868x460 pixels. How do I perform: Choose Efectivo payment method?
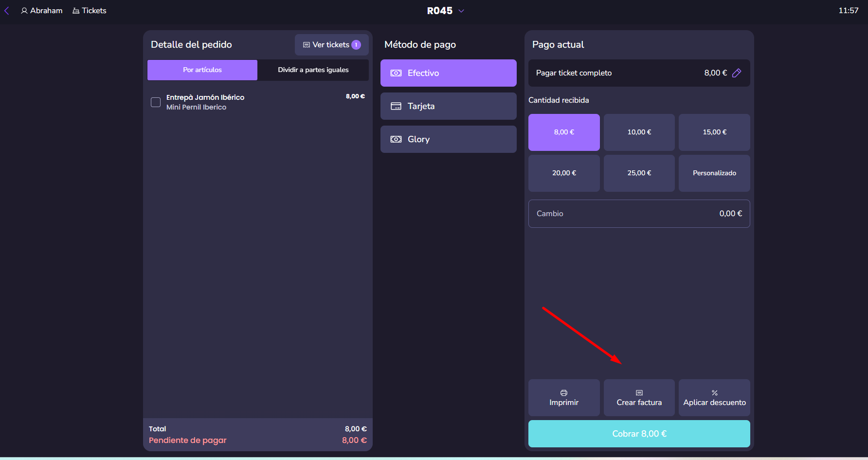448,73
